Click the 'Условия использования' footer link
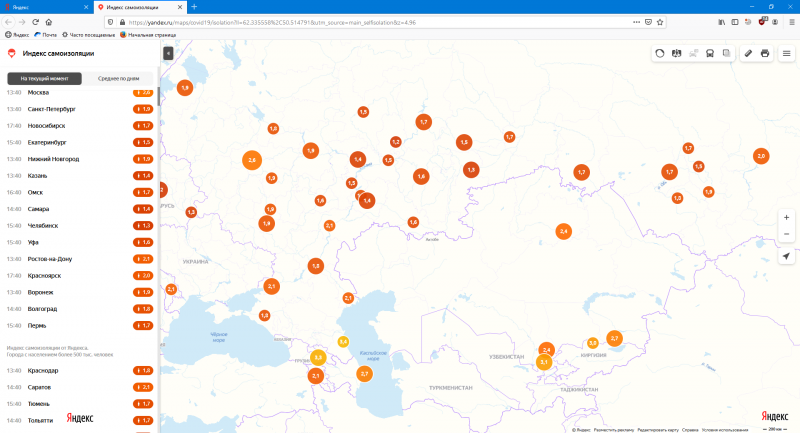The height and width of the screenshot is (433, 800). pyautogui.click(x=724, y=430)
